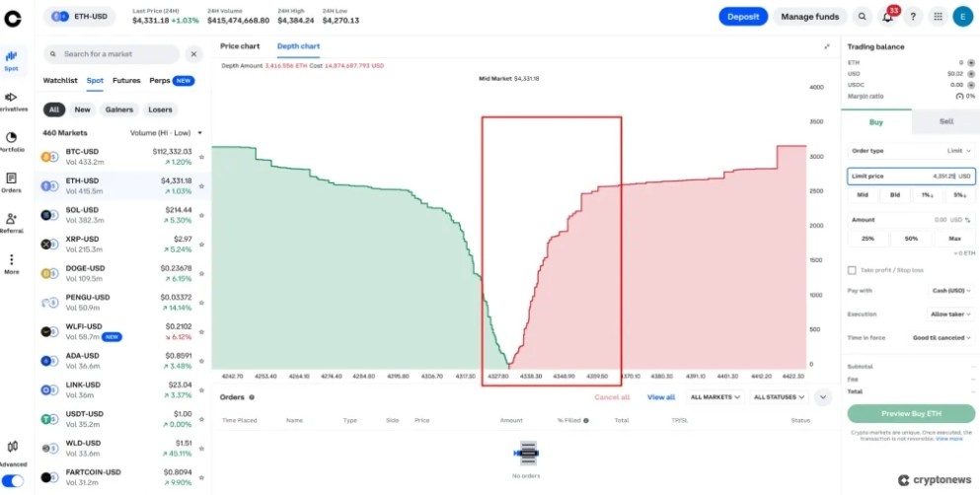This screenshot has height=495, width=980.
Task: Open Volume (Hi - Low) sort dropdown
Action: 166,133
